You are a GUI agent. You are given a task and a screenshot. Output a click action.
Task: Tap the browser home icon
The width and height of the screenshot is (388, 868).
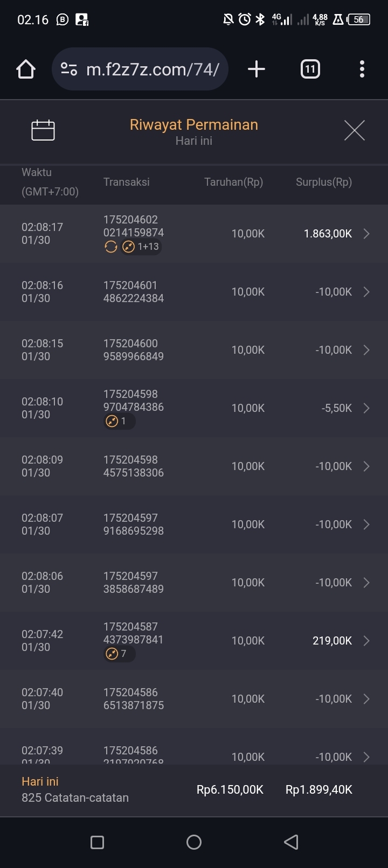pyautogui.click(x=26, y=69)
